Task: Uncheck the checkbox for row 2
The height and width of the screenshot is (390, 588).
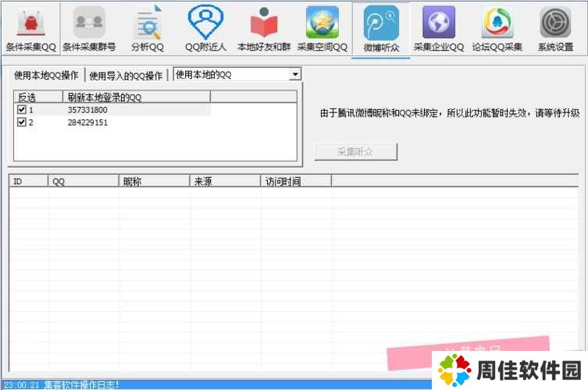Action: click(22, 122)
